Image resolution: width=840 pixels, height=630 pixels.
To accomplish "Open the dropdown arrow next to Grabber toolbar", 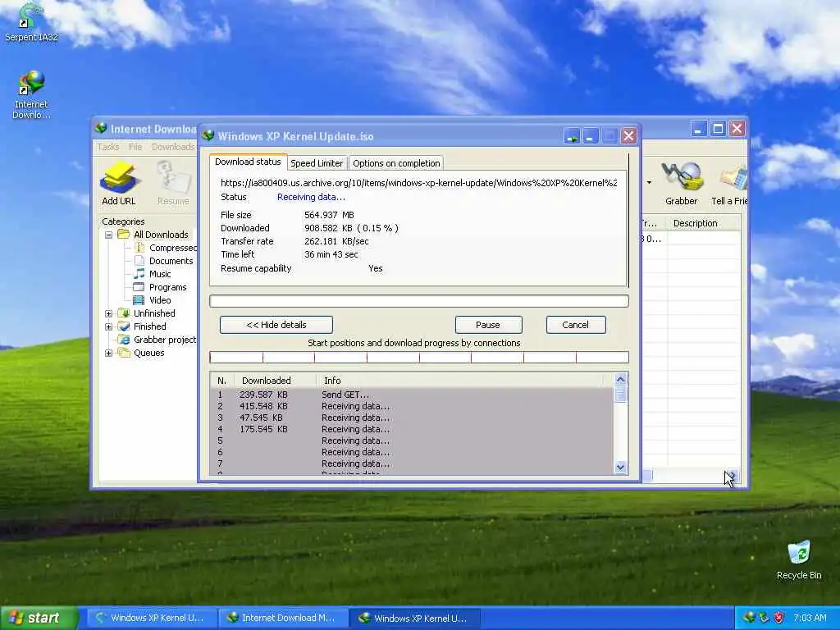I will [x=650, y=183].
